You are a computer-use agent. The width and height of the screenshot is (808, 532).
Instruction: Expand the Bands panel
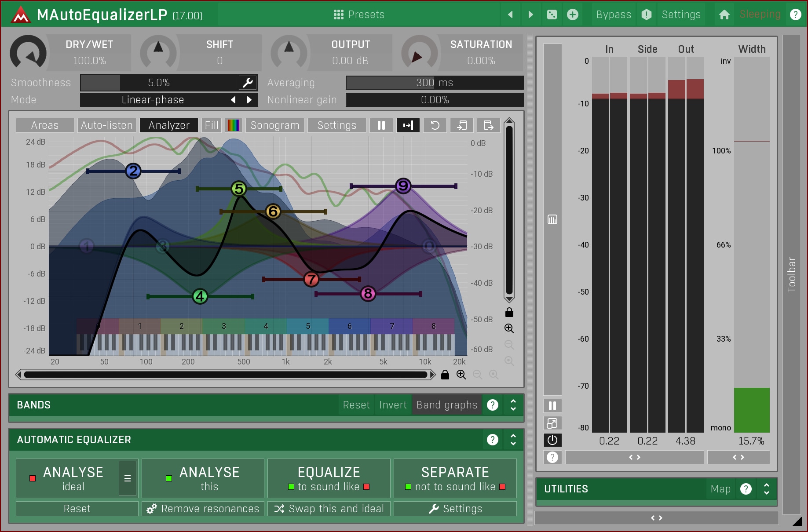tap(513, 405)
